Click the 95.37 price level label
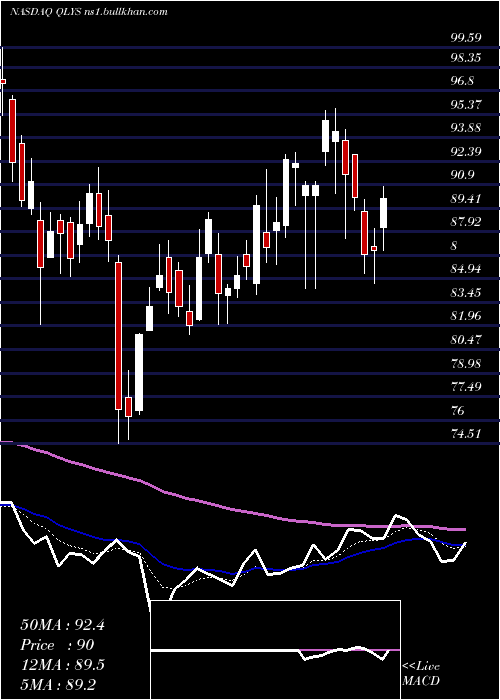 click(x=466, y=105)
